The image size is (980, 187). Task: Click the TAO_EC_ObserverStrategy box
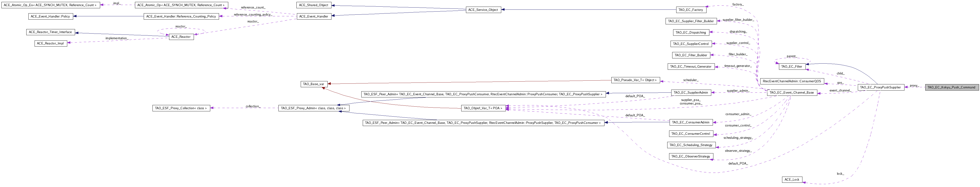[690, 157]
